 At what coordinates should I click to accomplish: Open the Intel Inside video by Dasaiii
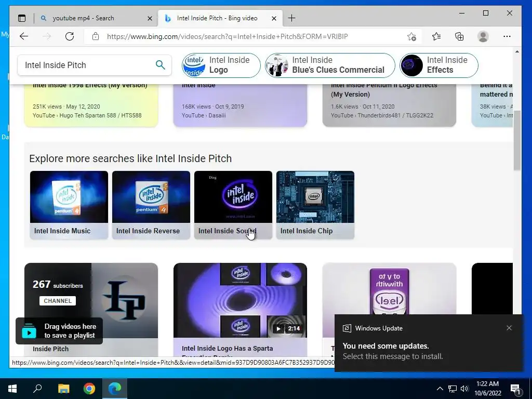click(x=240, y=104)
